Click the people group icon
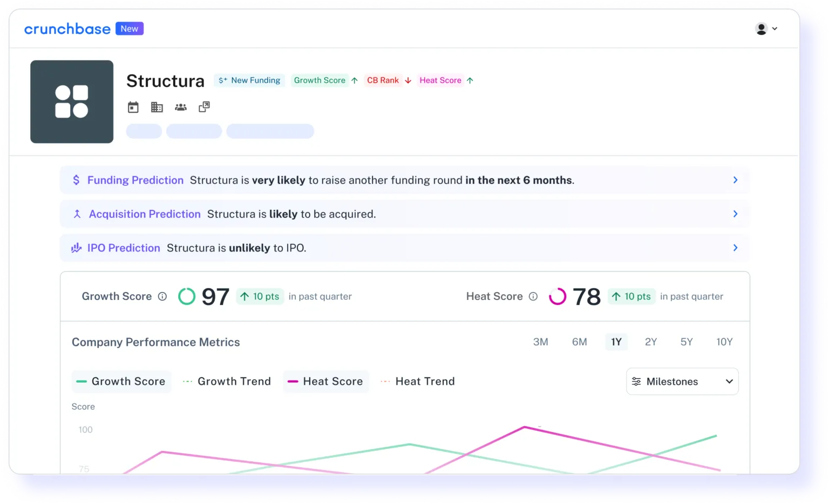The height and width of the screenshot is (504, 829). (181, 107)
